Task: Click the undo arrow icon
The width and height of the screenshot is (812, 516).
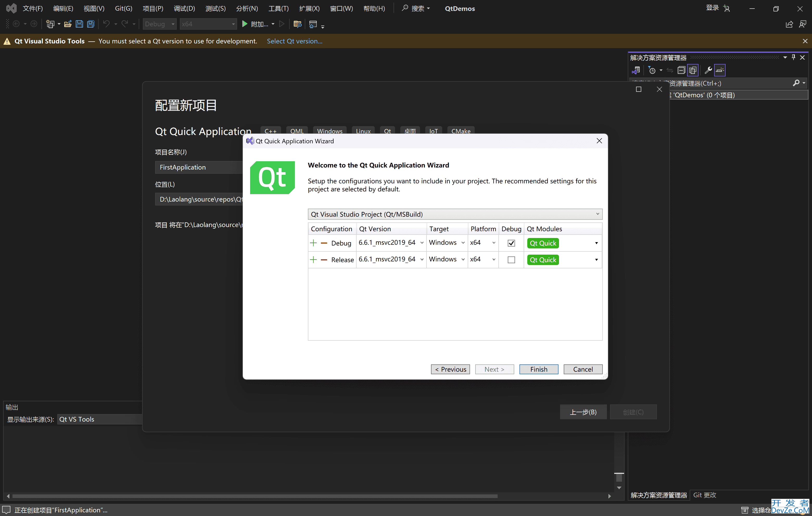Action: click(x=106, y=24)
